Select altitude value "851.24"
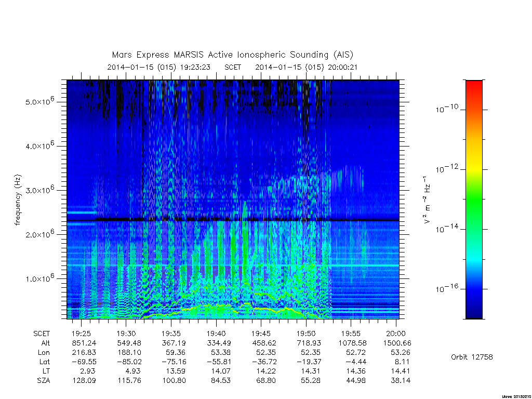 (x=84, y=343)
